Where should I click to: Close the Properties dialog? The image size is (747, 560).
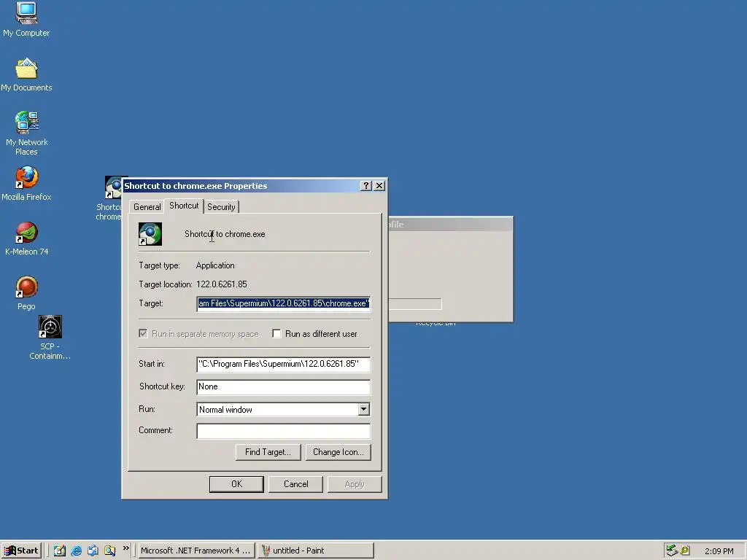click(379, 186)
